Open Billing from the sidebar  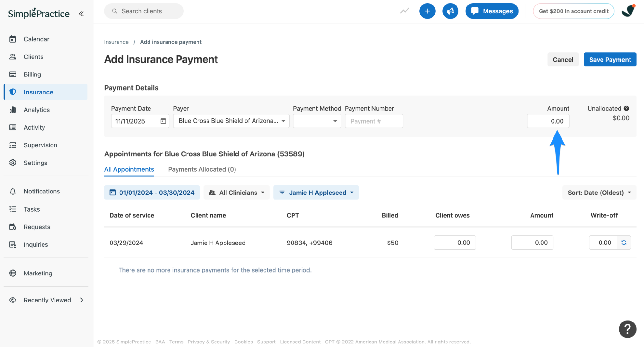(x=45, y=74)
